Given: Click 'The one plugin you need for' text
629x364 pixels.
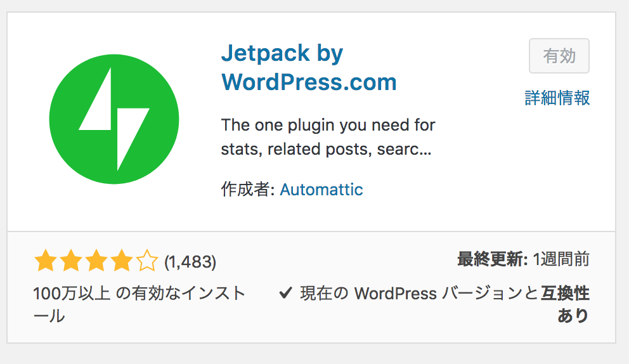Looking at the screenshot, I should [328, 125].
